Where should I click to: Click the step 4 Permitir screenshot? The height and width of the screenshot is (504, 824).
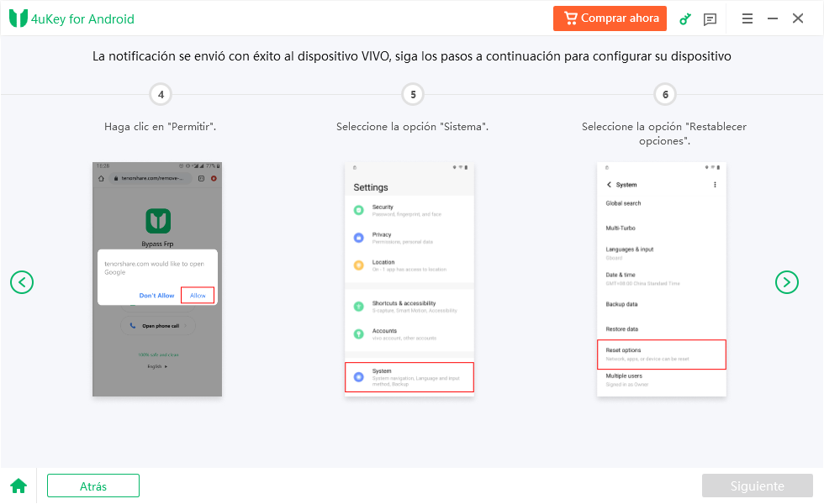pos(157,279)
